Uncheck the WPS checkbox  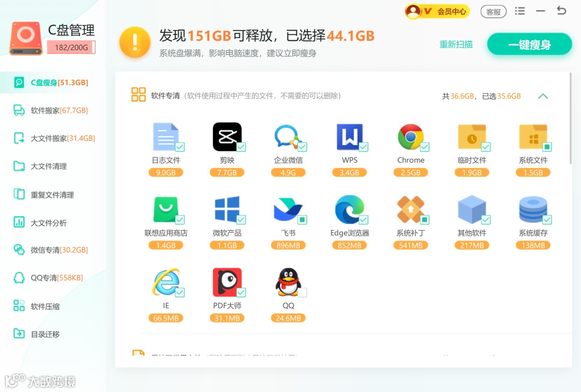point(364,147)
